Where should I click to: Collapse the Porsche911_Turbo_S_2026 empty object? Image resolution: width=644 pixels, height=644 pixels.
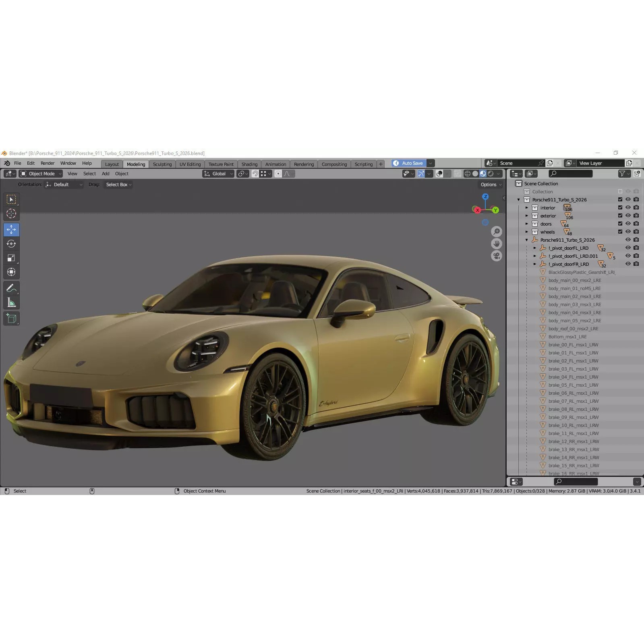526,240
